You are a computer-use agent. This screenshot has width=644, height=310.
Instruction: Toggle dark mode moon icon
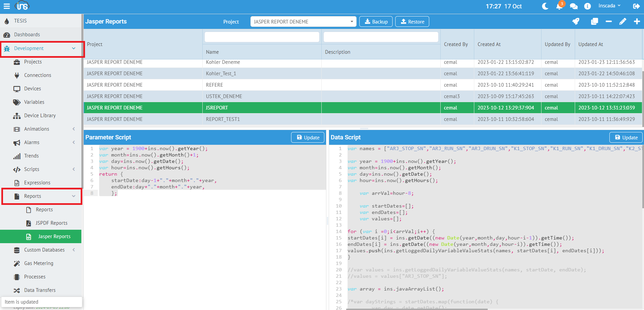pyautogui.click(x=545, y=6)
